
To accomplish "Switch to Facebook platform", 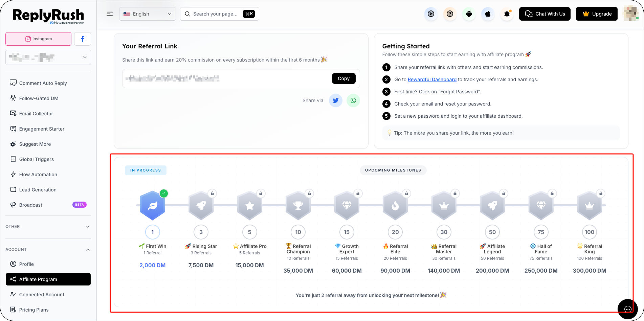I will coord(83,39).
